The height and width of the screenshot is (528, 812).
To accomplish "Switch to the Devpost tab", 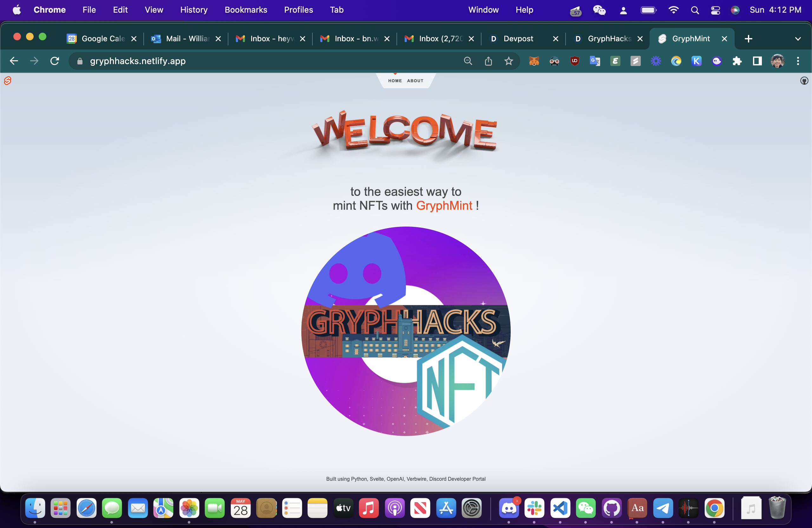I will pyautogui.click(x=518, y=39).
